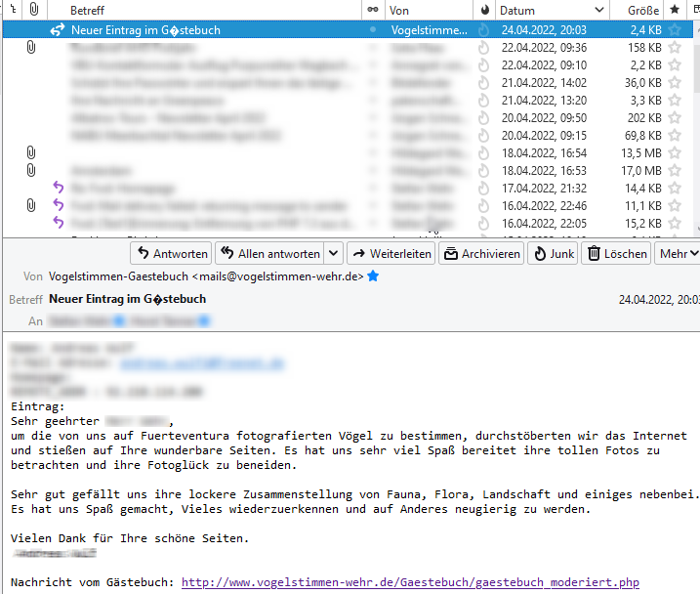Open the blurred e-mail address link in the body
700x594 pixels.
(x=202, y=363)
